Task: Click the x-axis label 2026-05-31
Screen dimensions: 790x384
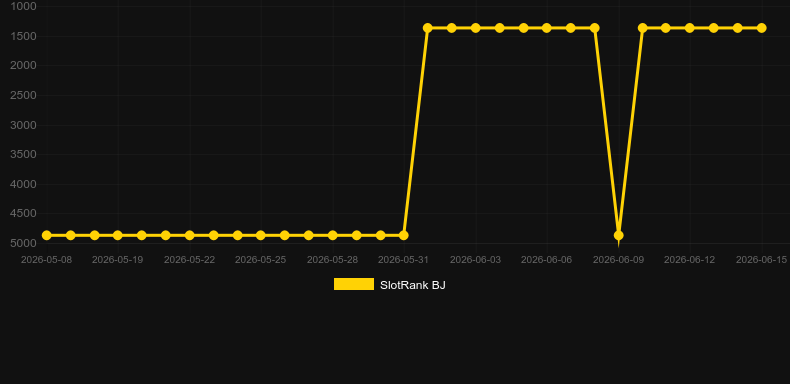Action: click(404, 260)
